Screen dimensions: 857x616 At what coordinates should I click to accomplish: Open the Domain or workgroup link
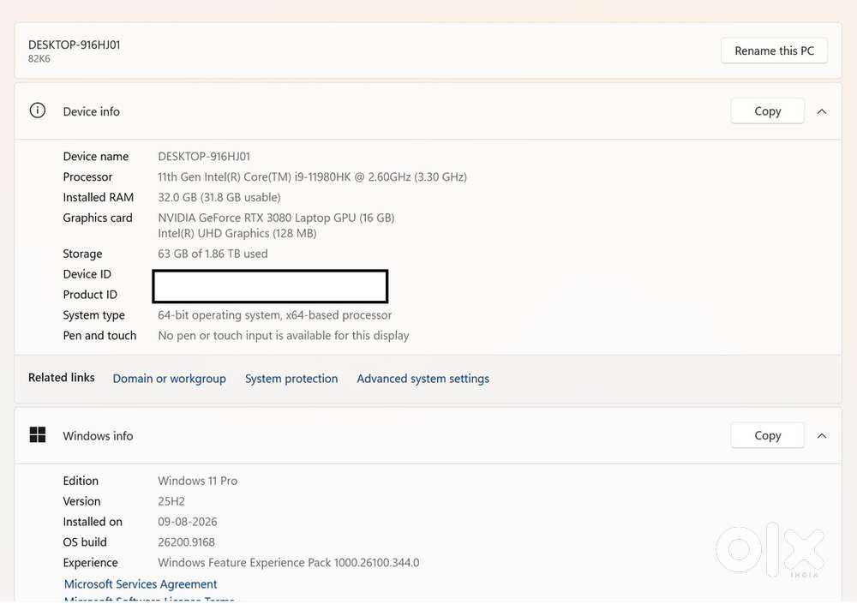pos(169,379)
